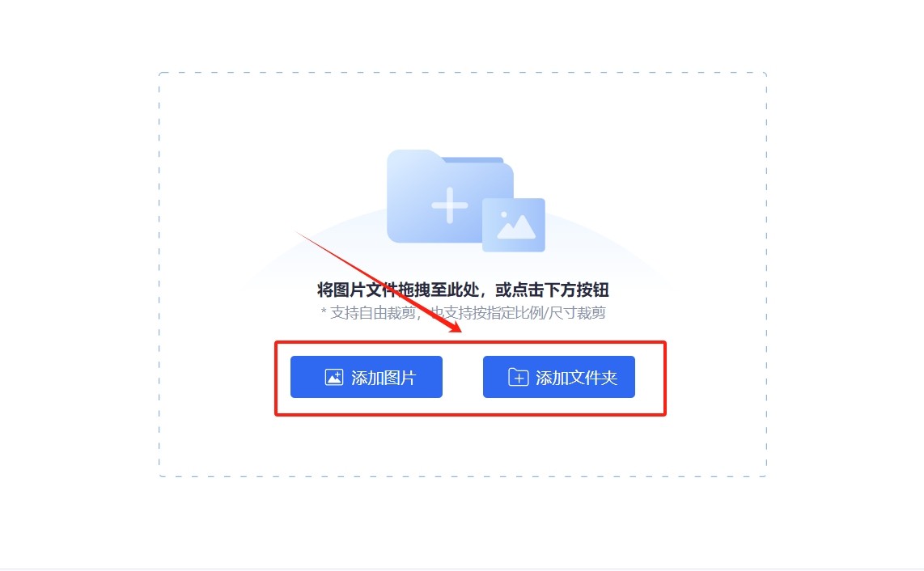This screenshot has width=924, height=571.
Task: Click the 添加文件夹 text label
Action: [576, 377]
